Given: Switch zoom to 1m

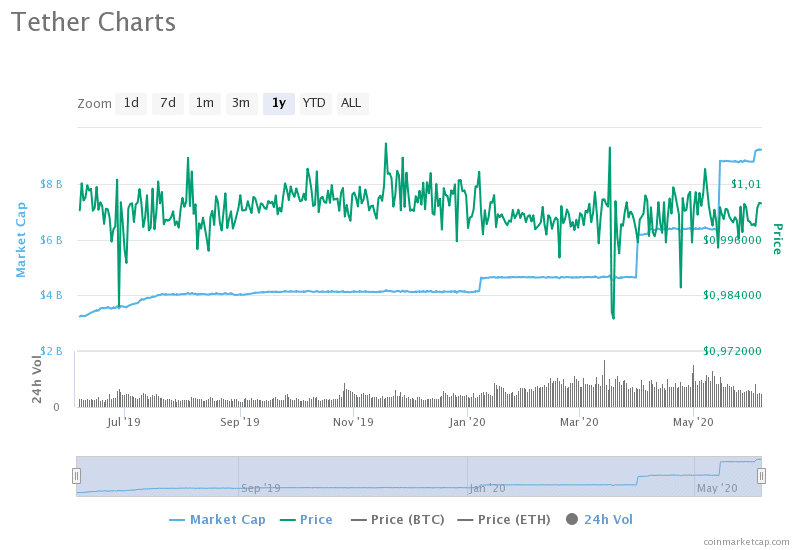Looking at the screenshot, I should tap(204, 103).
